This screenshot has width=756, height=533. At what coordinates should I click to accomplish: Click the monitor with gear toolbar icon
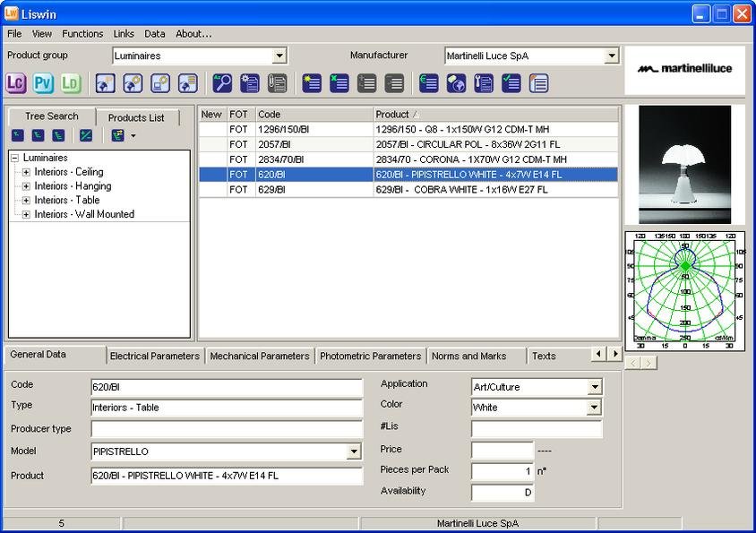(160, 83)
